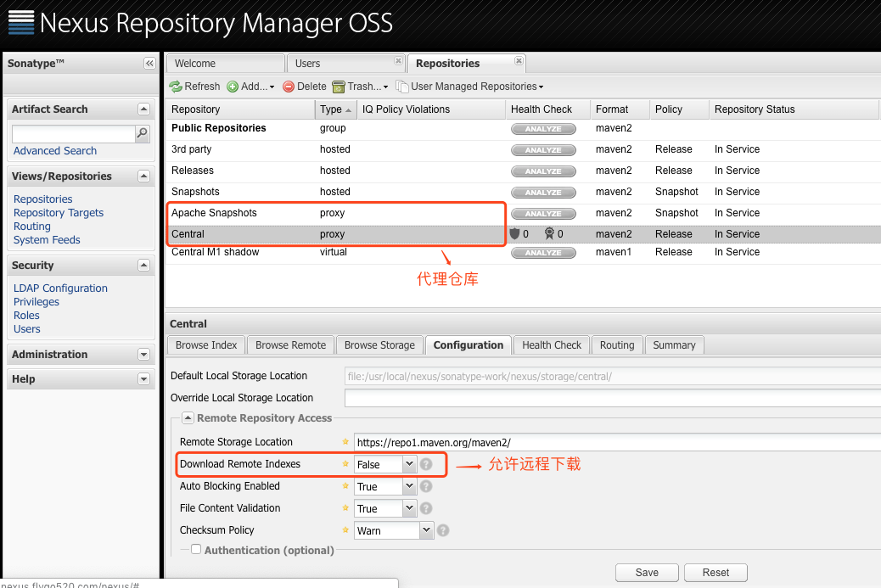This screenshot has width=881, height=588.
Task: Open the Checksum Policy dropdown
Action: point(426,529)
